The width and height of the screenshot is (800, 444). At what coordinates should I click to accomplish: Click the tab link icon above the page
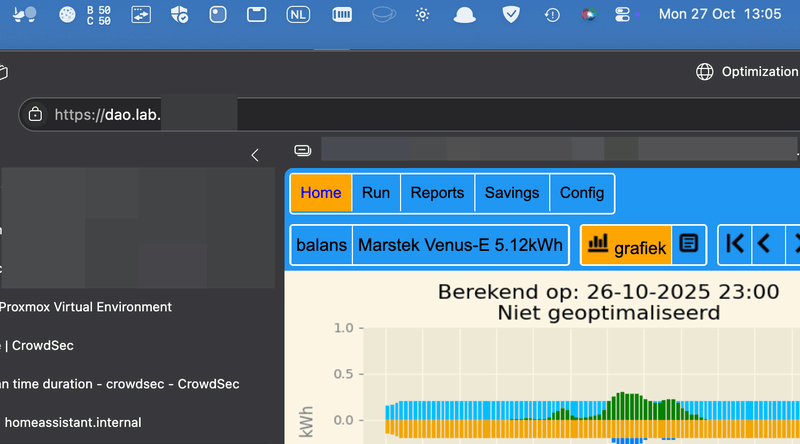click(303, 151)
